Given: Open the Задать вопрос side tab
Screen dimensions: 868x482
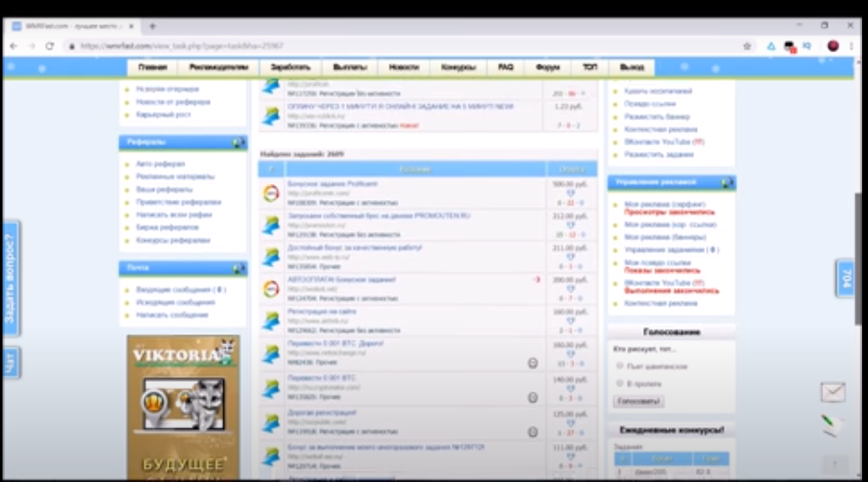Looking at the screenshot, I should pyautogui.click(x=11, y=279).
